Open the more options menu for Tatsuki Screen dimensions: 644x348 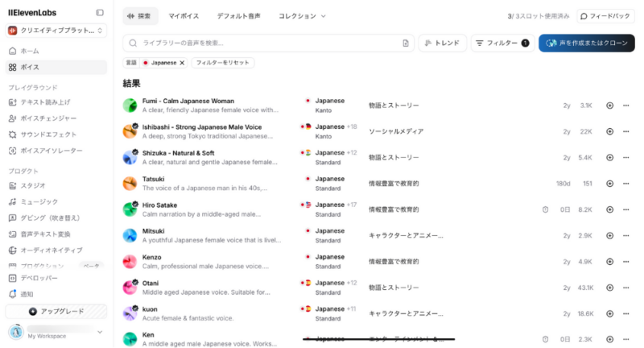[625, 184]
